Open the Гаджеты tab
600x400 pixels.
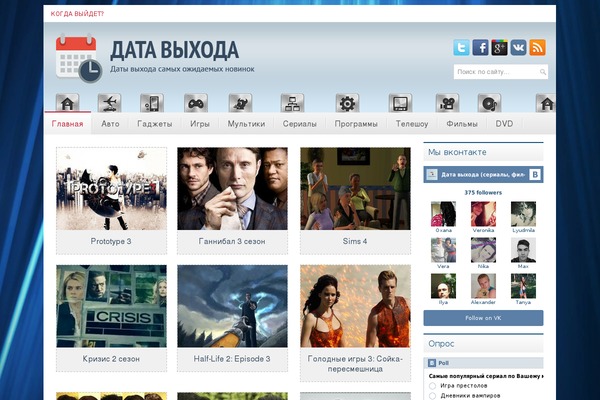[x=155, y=124]
